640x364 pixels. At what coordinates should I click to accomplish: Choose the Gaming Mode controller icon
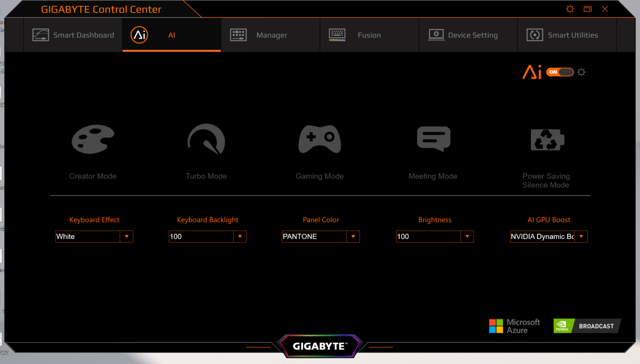[320, 139]
